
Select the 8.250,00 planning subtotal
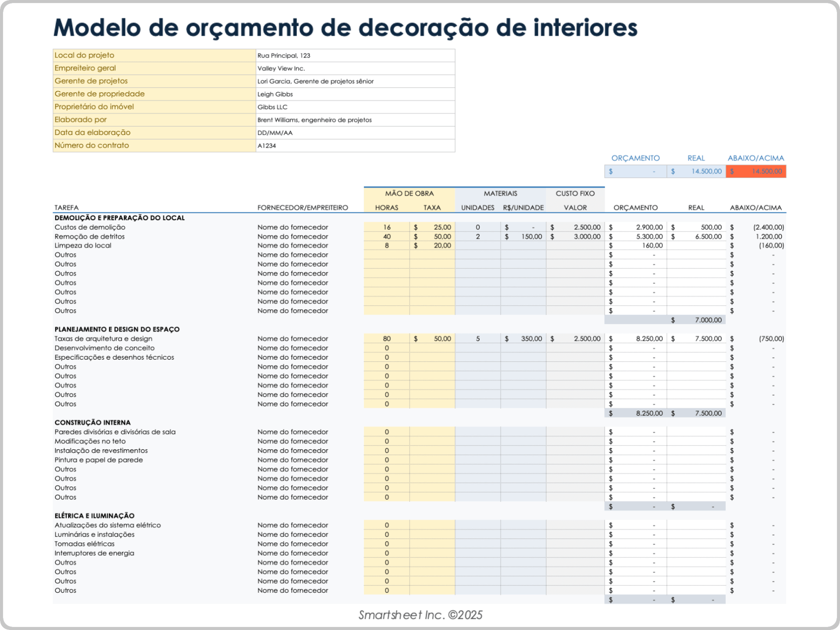[x=636, y=413]
